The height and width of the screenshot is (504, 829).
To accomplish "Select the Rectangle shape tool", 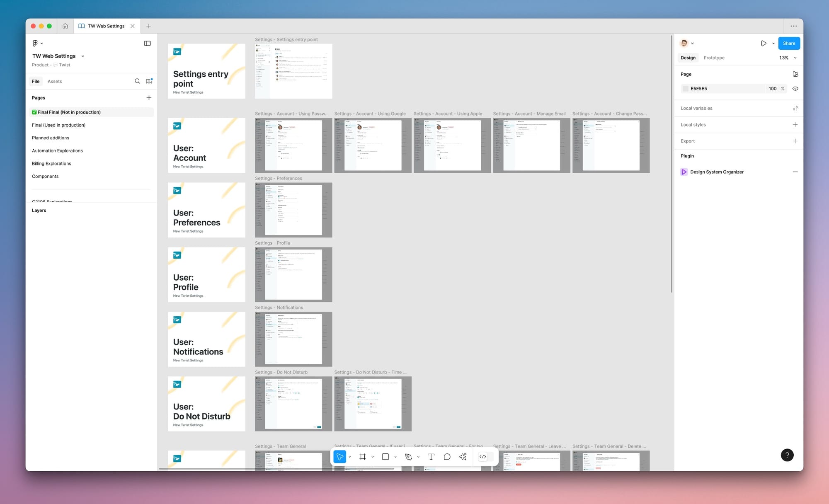I will 385,456.
